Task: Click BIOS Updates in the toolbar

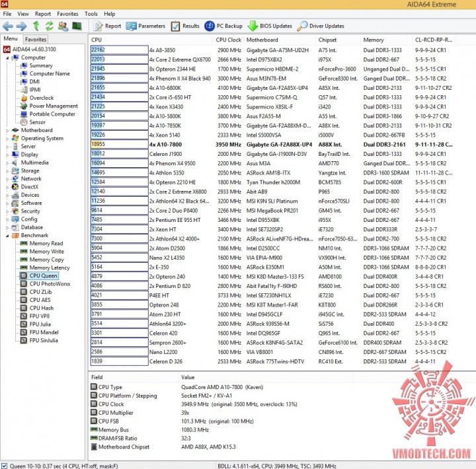Action: coord(270,26)
